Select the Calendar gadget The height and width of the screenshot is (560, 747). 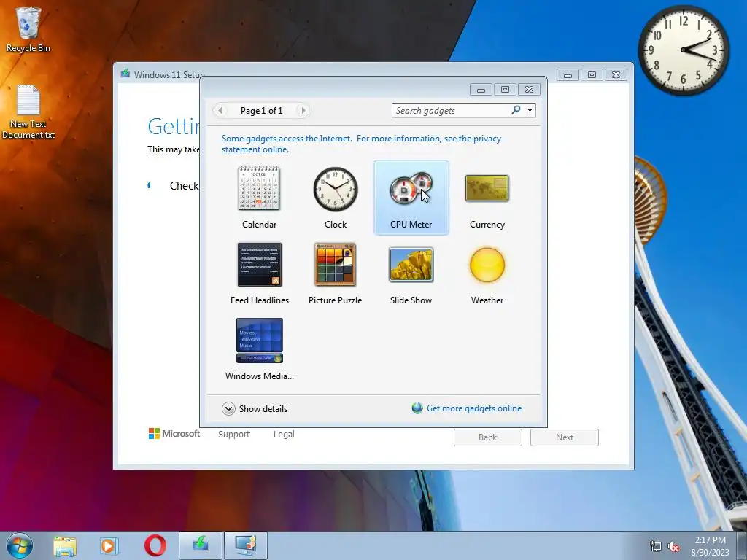click(x=259, y=198)
